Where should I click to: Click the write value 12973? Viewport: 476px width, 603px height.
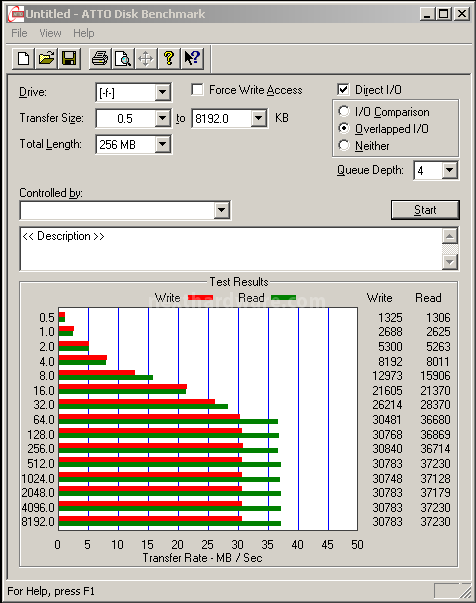[x=387, y=376]
